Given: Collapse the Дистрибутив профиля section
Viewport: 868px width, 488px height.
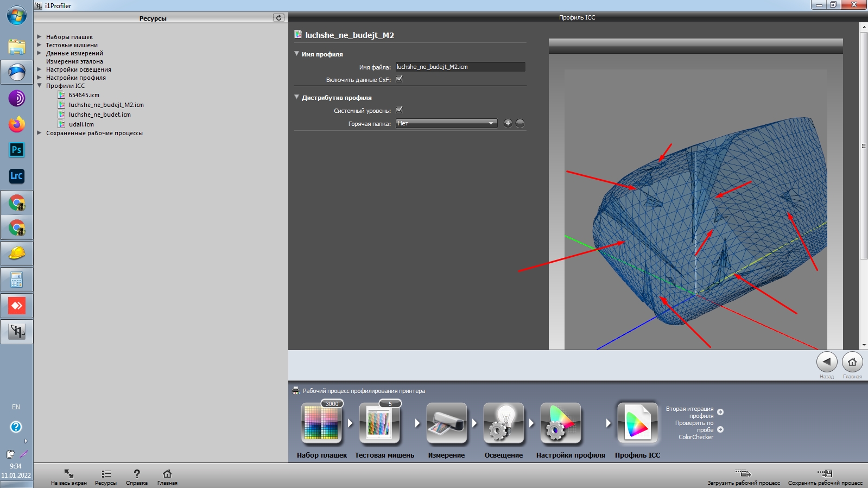Looking at the screenshot, I should (297, 97).
